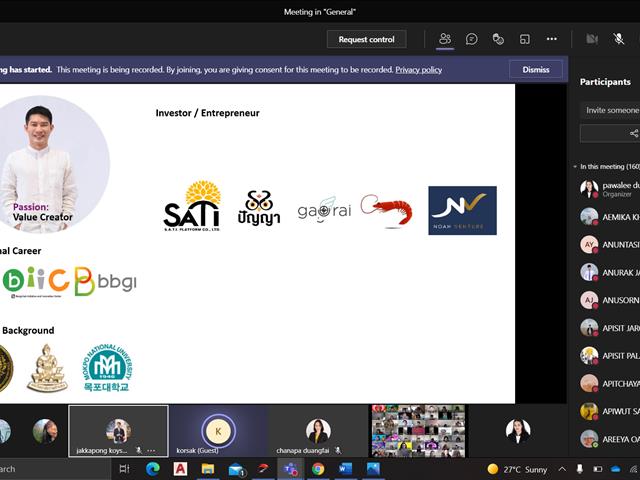Click the microphone icon in system tray
This screenshot has height=480, width=640.
pyautogui.click(x=580, y=469)
